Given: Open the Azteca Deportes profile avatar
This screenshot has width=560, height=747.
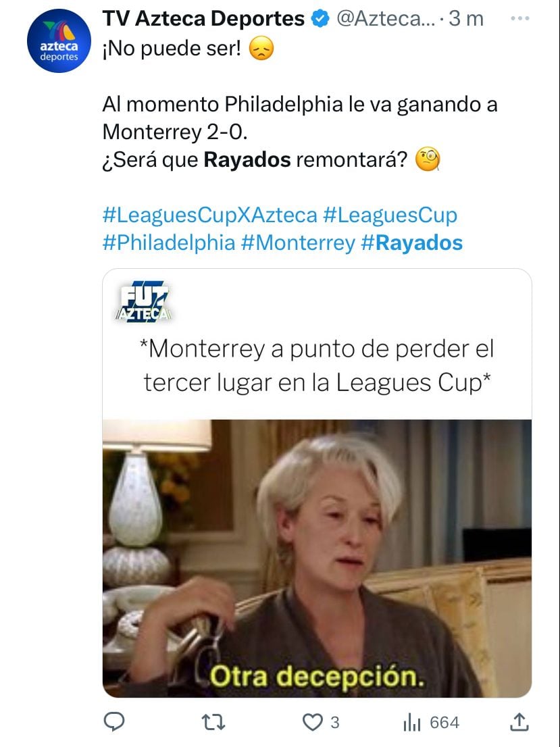Looking at the screenshot, I should (x=59, y=41).
